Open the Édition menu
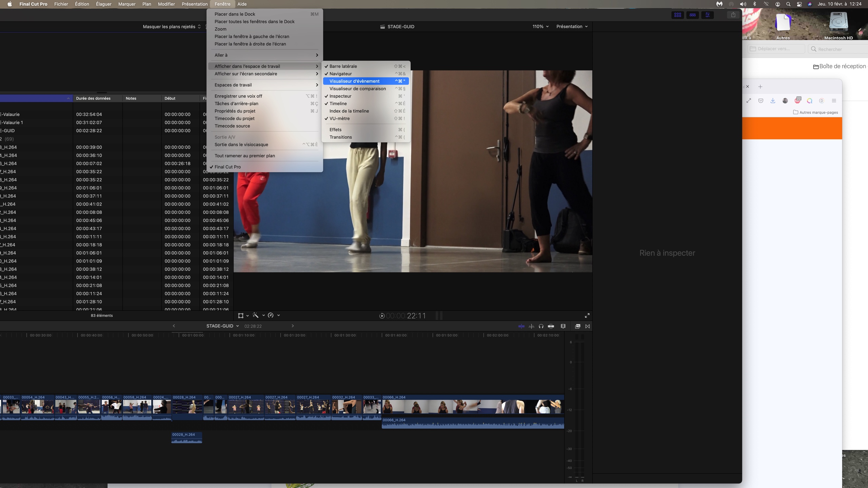 (82, 4)
